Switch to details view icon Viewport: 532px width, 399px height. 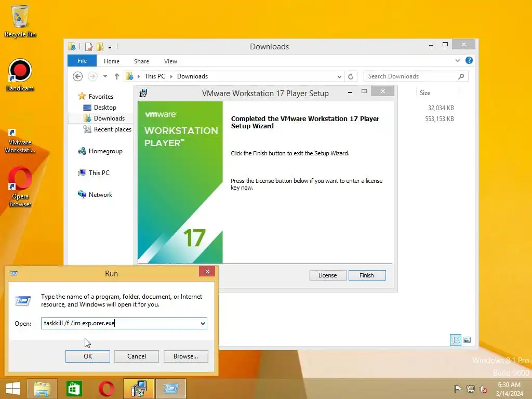coord(455,340)
